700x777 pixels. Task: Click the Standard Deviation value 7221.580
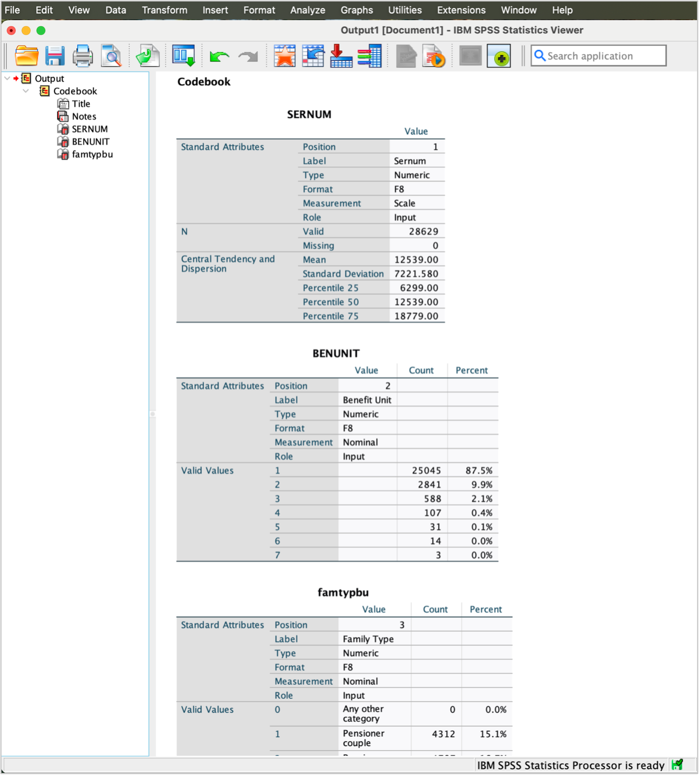pos(416,273)
